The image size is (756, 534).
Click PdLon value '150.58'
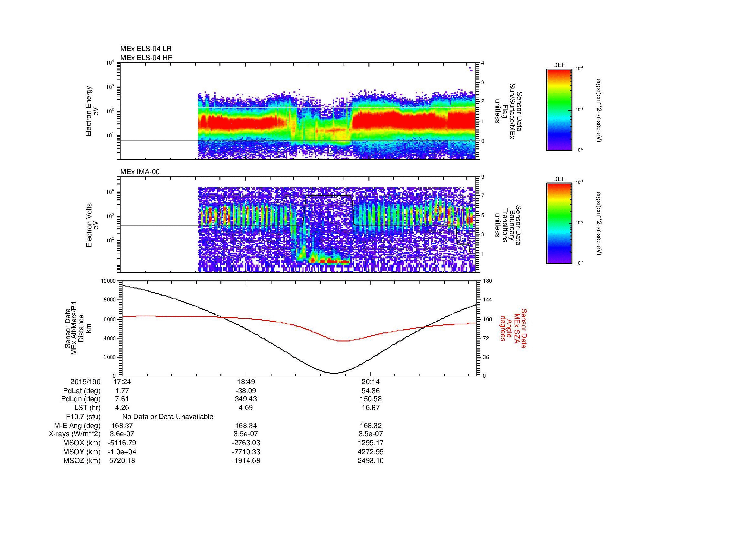point(371,399)
